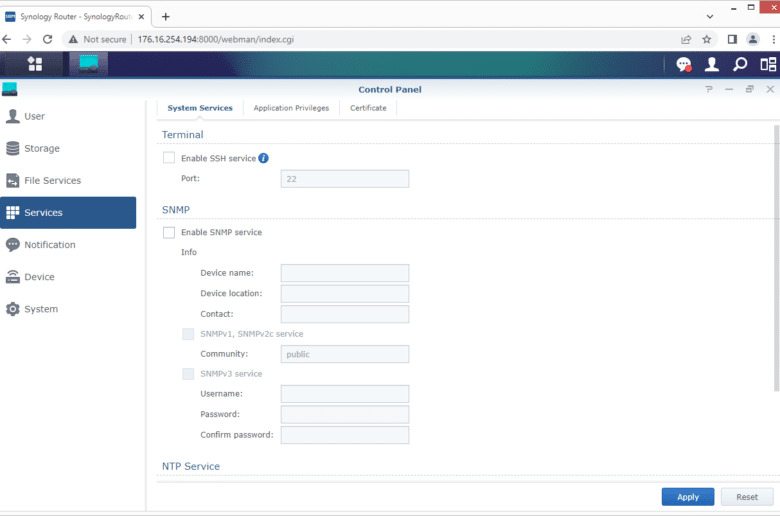Screen dimensions: 780x516
Task: Click the SNMPv3 Password field
Action: point(345,414)
